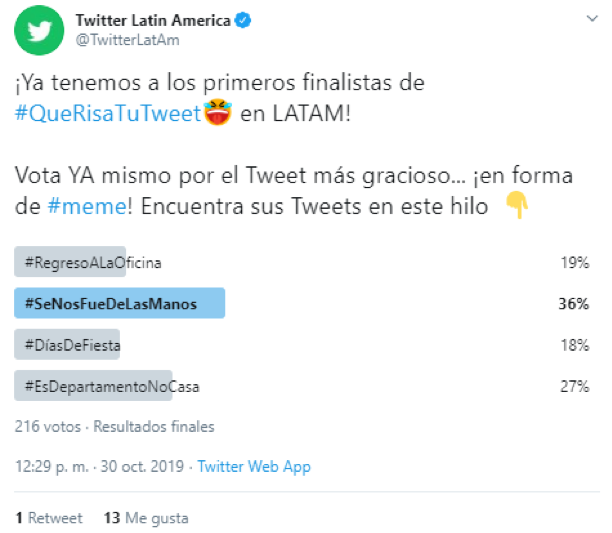View the 1 Retweet list
Image resolution: width=612 pixels, height=533 pixels.
click(48, 518)
